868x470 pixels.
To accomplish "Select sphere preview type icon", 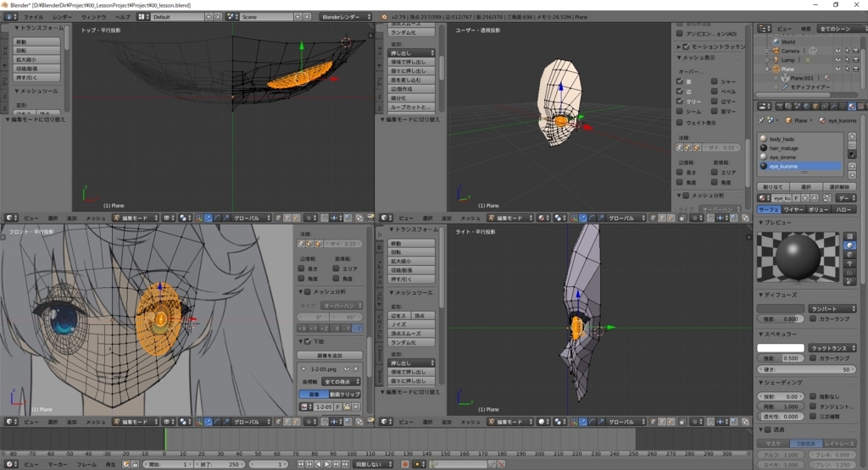I will [849, 245].
